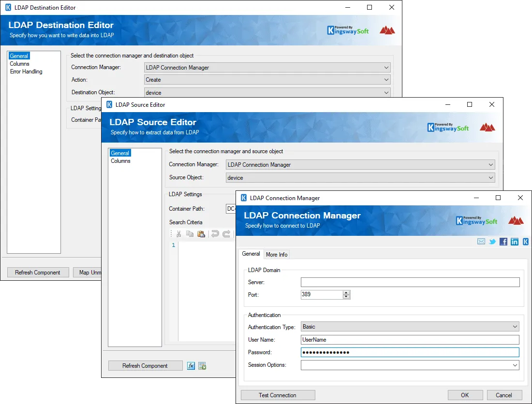This screenshot has width=532, height=404.
Task: Click KingswaySoft logo in Connection Manager header
Action: (476, 221)
